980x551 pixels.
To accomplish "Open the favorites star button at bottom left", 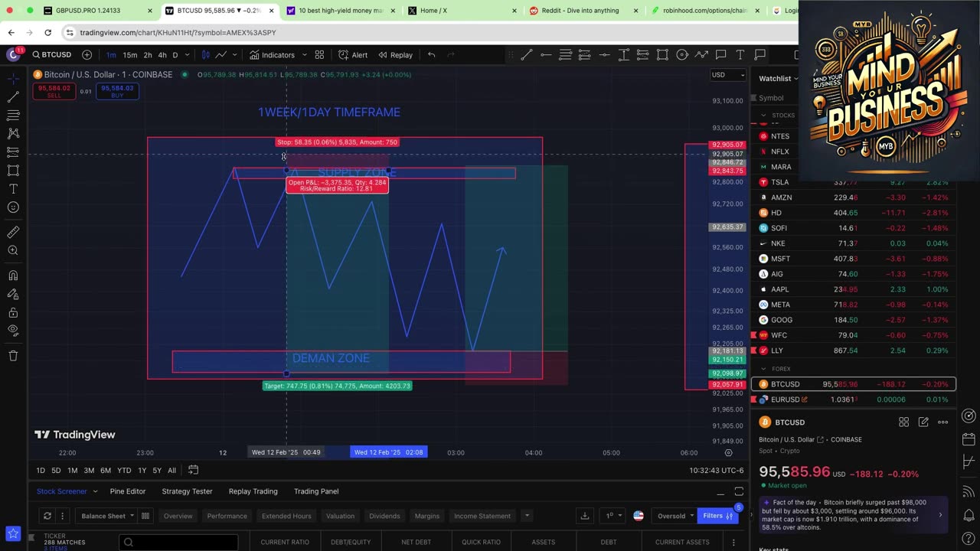I will (12, 533).
